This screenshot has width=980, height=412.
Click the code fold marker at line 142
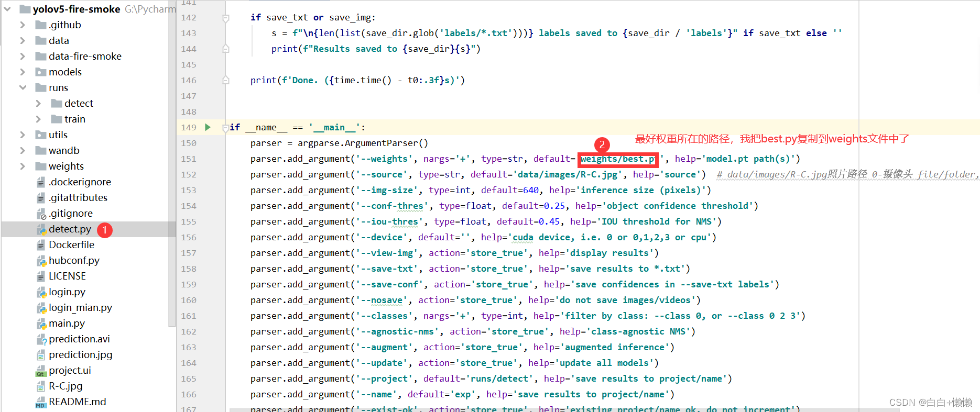[x=226, y=18]
